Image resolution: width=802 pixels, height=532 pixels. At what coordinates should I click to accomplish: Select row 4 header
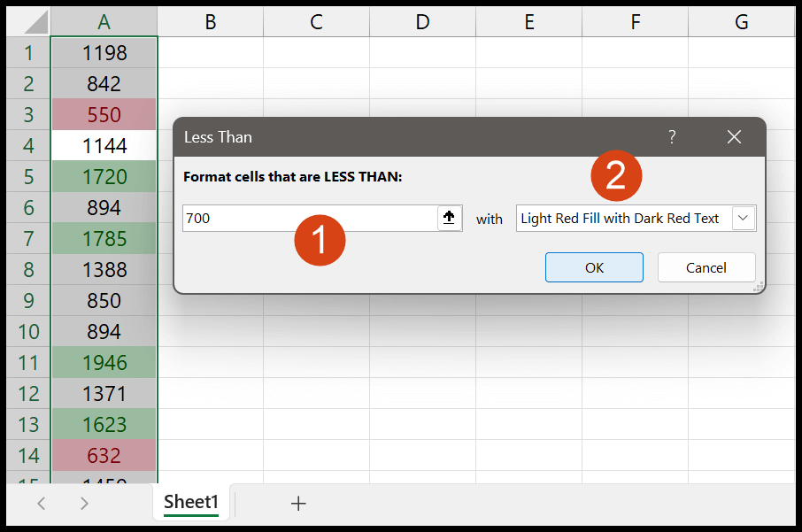tap(28, 146)
